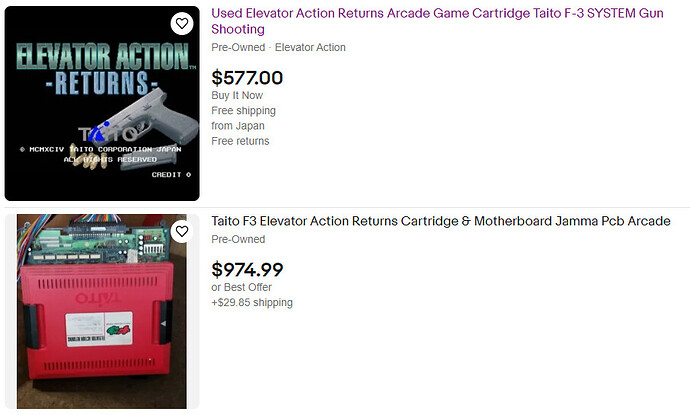The width and height of the screenshot is (690, 415).
Task: Click Free returns on the first listing
Action: pyautogui.click(x=240, y=141)
